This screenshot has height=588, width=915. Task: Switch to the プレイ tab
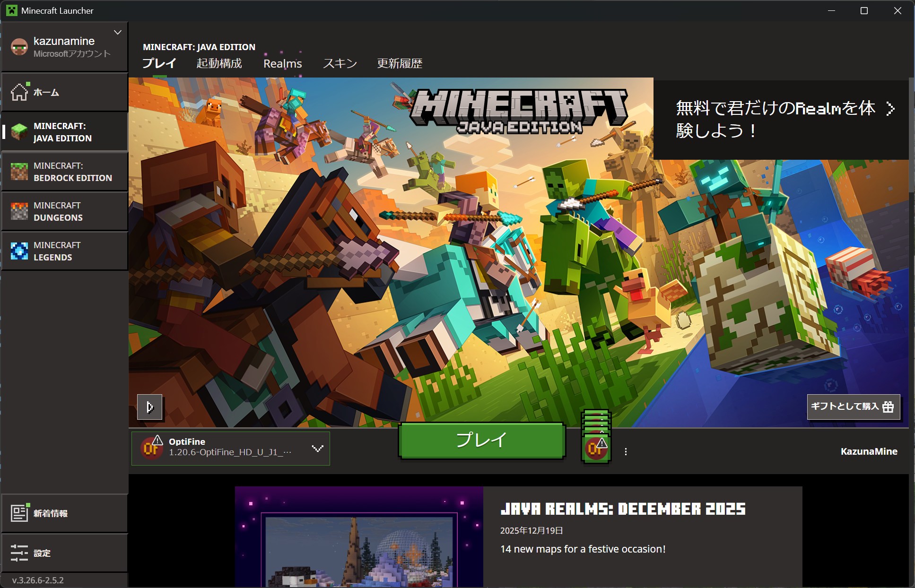pos(159,63)
